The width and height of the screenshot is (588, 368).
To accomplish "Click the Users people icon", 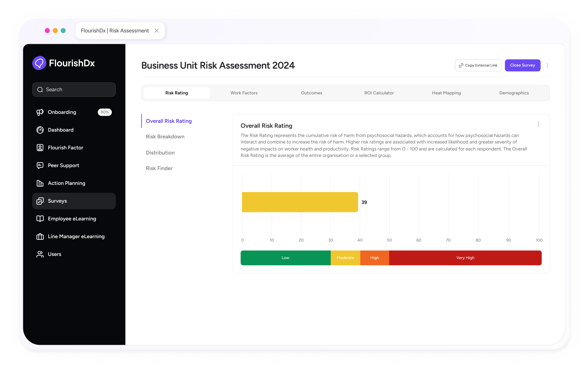I will [40, 254].
